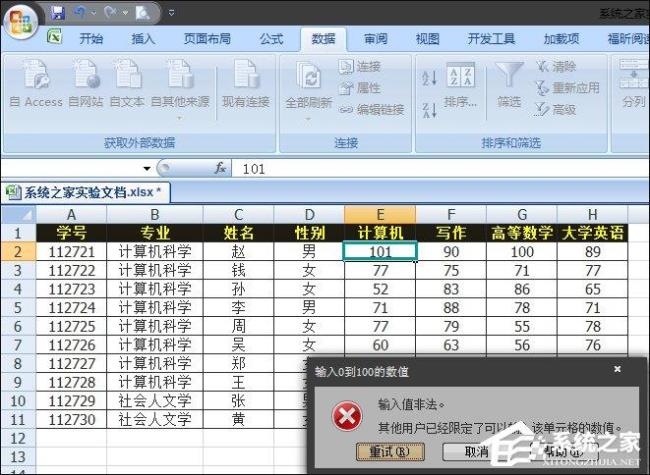Click the Excel icon beside the Home tab

(x=54, y=37)
